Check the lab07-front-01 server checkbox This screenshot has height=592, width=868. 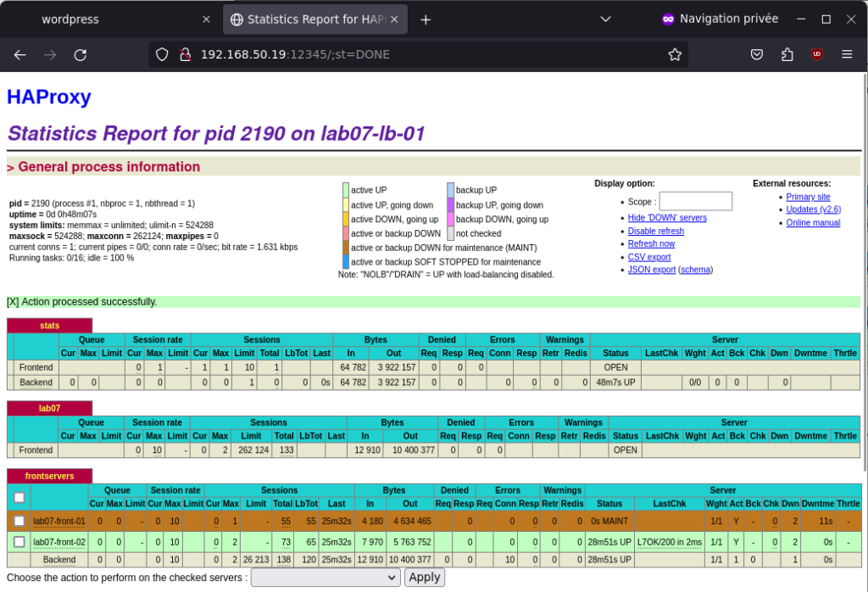tap(19, 521)
